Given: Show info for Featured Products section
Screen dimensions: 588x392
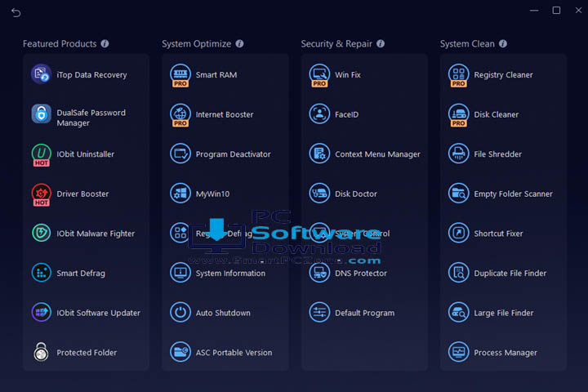Looking at the screenshot, I should click(105, 44).
